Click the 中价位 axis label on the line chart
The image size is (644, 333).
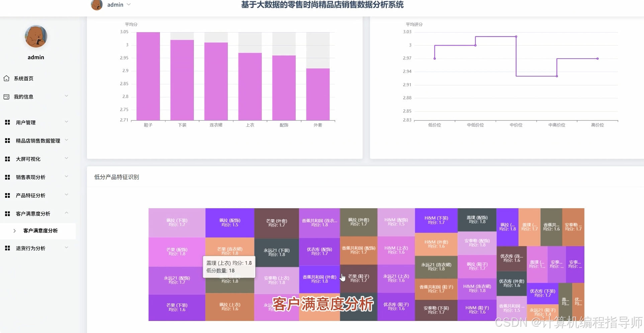tap(516, 125)
